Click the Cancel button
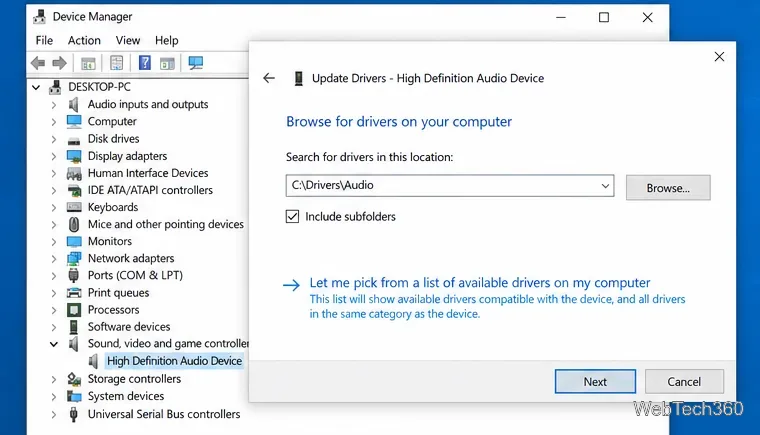Image resolution: width=760 pixels, height=435 pixels. coord(684,382)
